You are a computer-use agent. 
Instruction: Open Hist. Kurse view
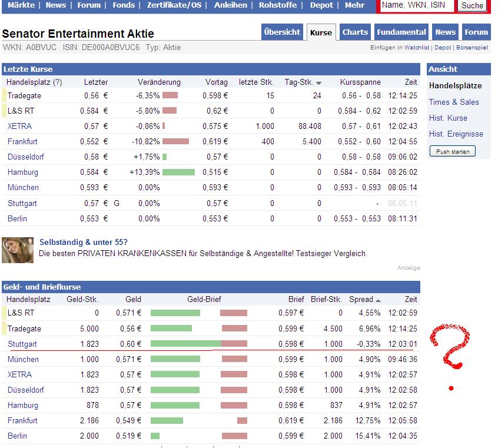click(x=448, y=118)
